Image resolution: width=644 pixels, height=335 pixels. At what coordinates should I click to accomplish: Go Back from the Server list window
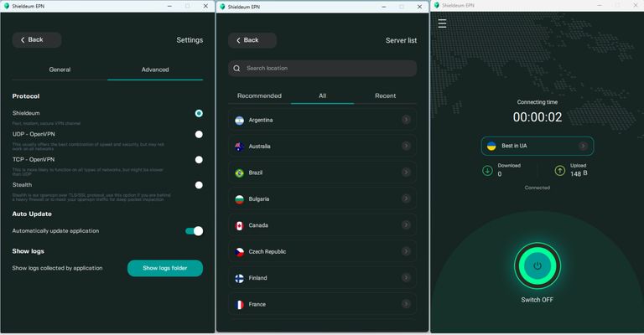[x=252, y=40]
